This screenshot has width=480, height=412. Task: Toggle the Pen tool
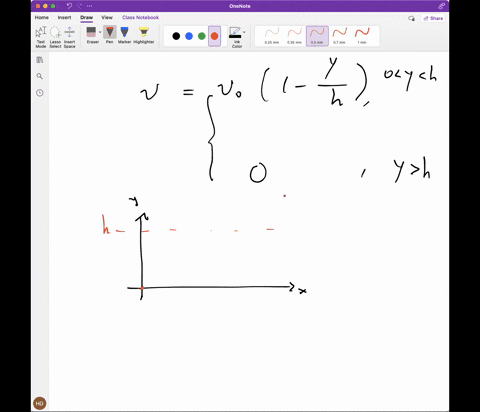coord(110,35)
